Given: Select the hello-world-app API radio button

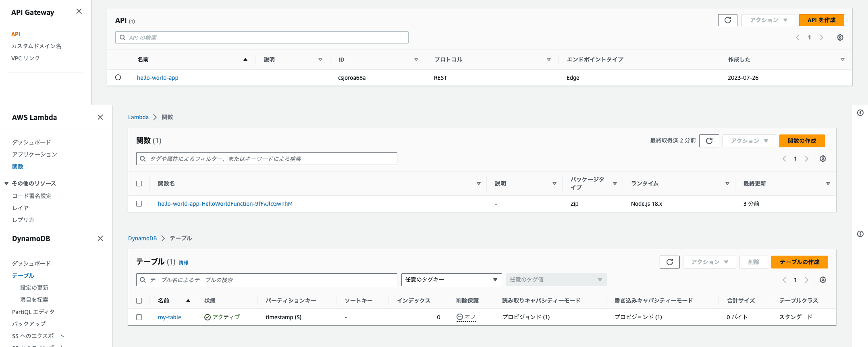Looking at the screenshot, I should (118, 77).
